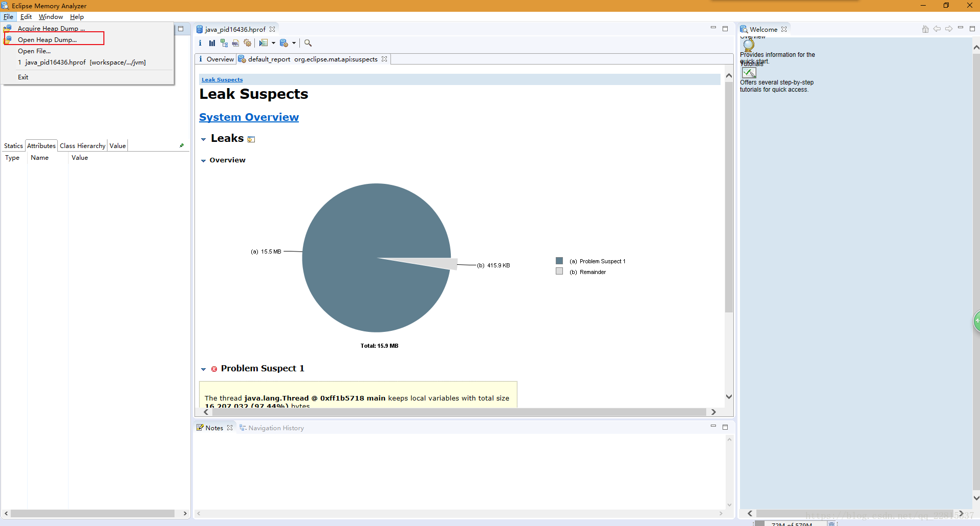This screenshot has height=526, width=980.
Task: Click the Open Query Browser database icon
Action: pyautogui.click(x=284, y=43)
